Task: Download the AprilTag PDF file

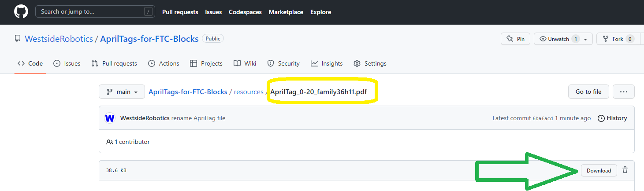Action: [599, 170]
